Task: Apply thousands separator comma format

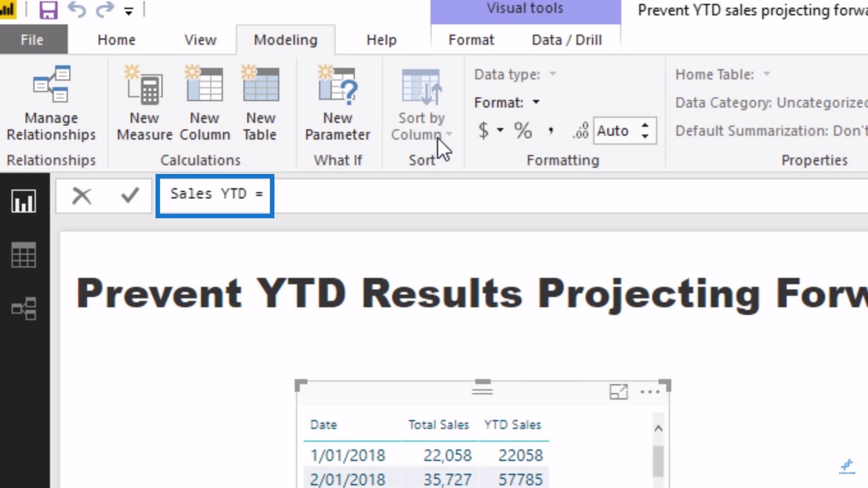Action: pos(551,130)
